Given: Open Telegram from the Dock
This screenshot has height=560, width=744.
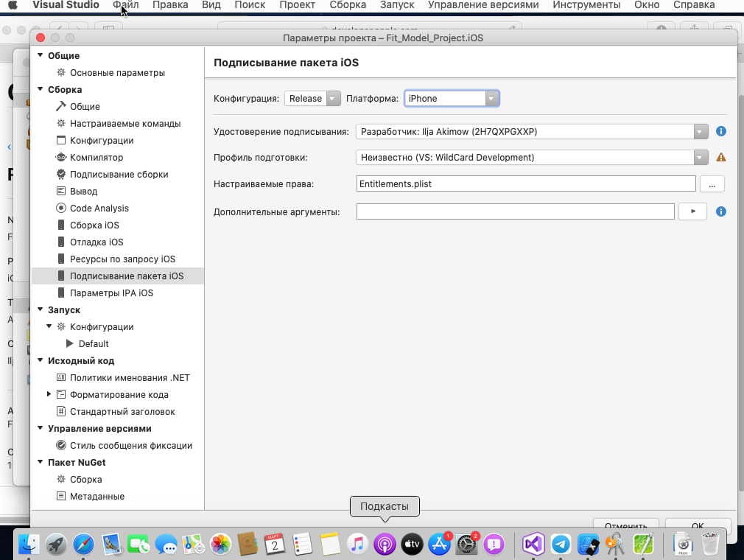Looking at the screenshot, I should click(561, 544).
